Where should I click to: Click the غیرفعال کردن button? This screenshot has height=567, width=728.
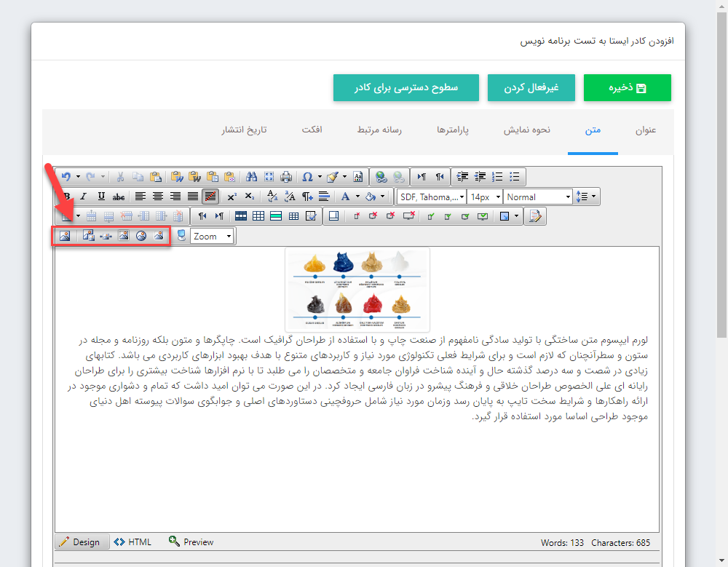pos(531,87)
